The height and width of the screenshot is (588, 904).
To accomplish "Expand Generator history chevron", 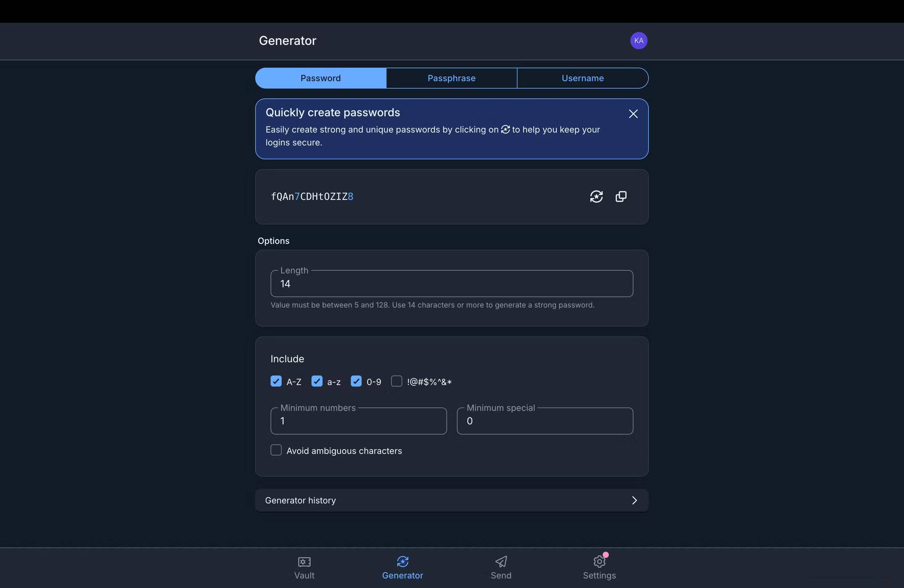I will (634, 501).
